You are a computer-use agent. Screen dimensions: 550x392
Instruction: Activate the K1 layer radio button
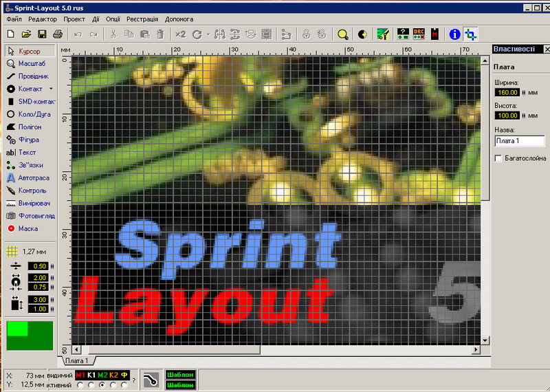pyautogui.click(x=91, y=385)
